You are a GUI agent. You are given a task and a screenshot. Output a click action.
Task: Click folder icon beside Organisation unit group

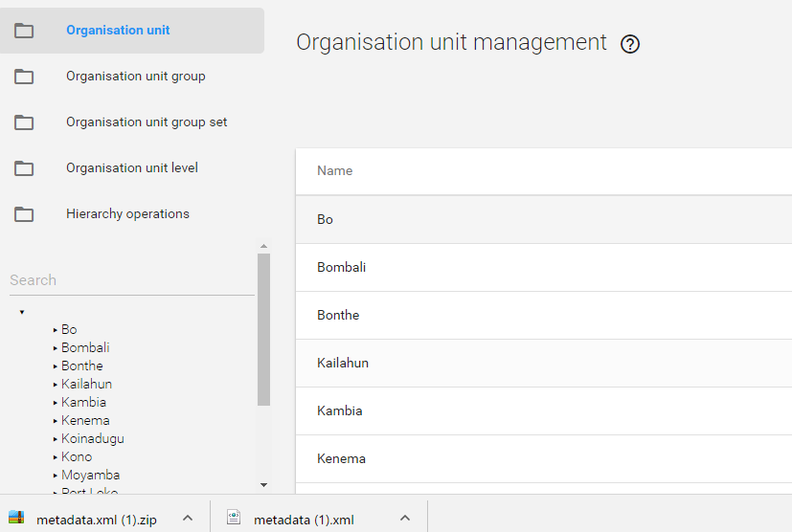click(24, 77)
